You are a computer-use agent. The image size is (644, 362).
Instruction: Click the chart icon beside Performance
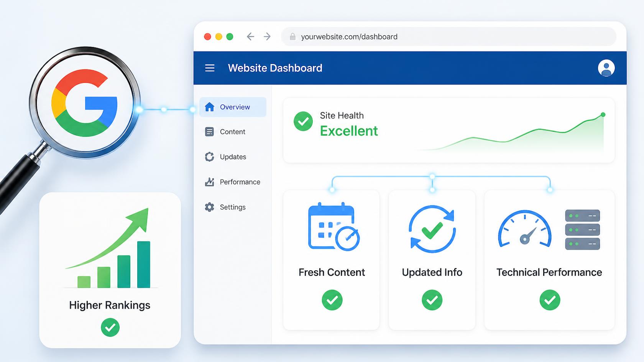(209, 182)
